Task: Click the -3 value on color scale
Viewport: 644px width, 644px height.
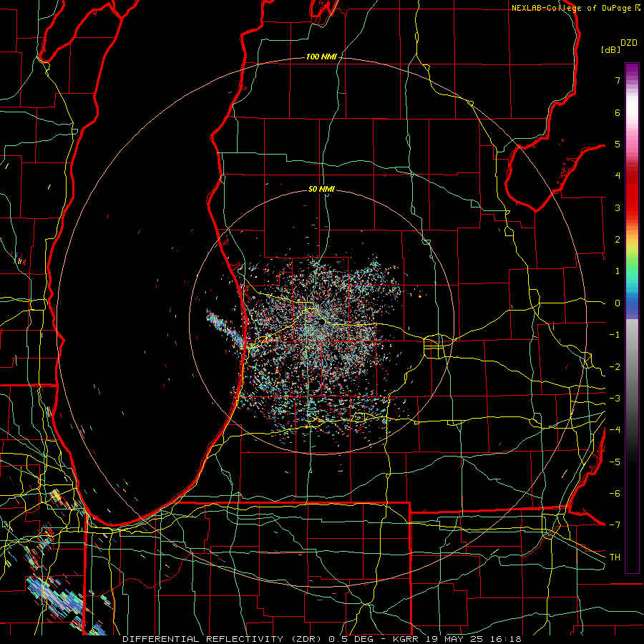Action: click(615, 399)
